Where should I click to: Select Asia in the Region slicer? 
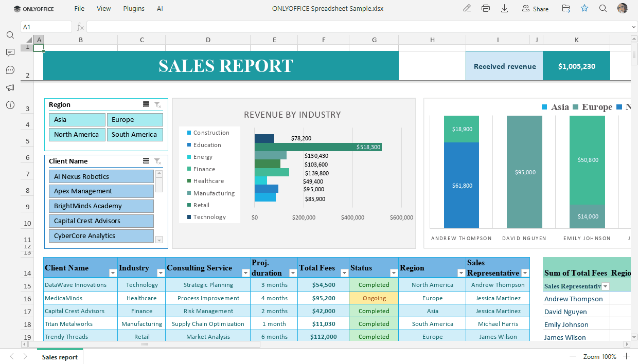click(x=77, y=119)
